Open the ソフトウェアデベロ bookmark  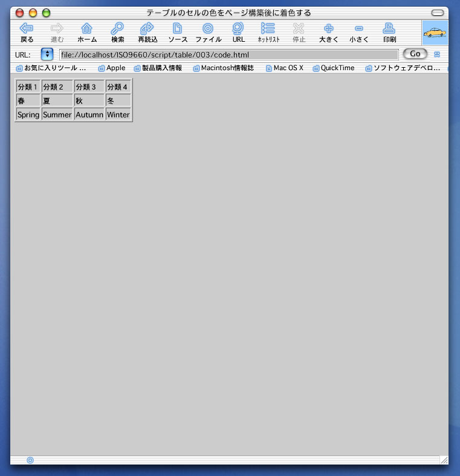click(x=403, y=68)
